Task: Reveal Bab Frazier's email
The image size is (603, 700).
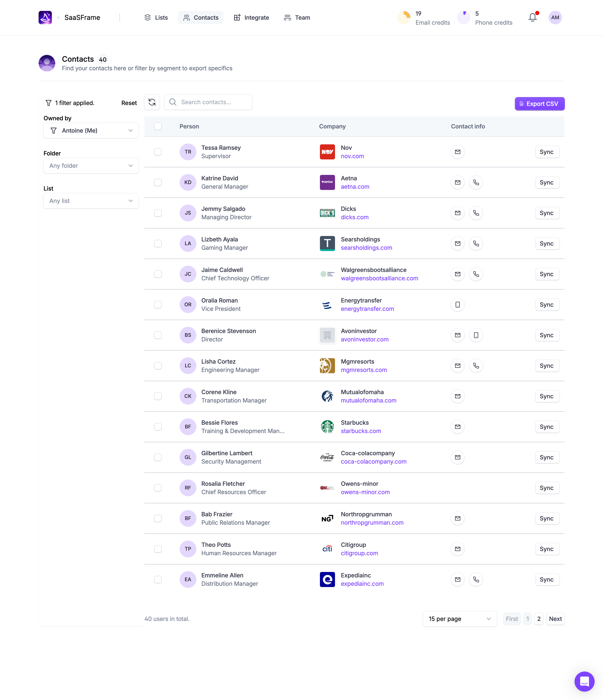Action: 457,518
